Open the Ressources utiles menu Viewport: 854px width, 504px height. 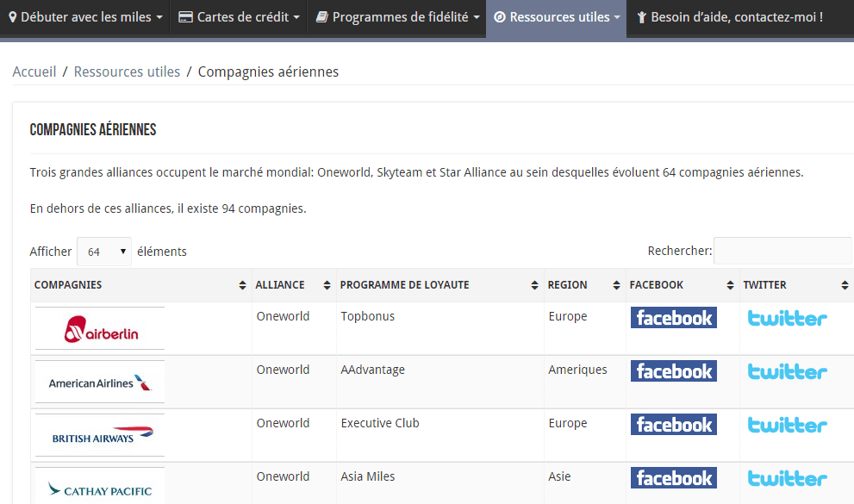558,17
